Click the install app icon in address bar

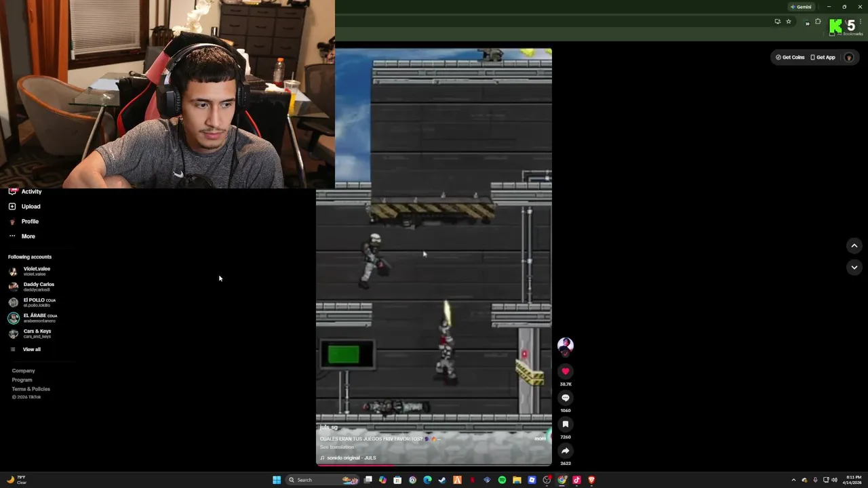point(777,22)
